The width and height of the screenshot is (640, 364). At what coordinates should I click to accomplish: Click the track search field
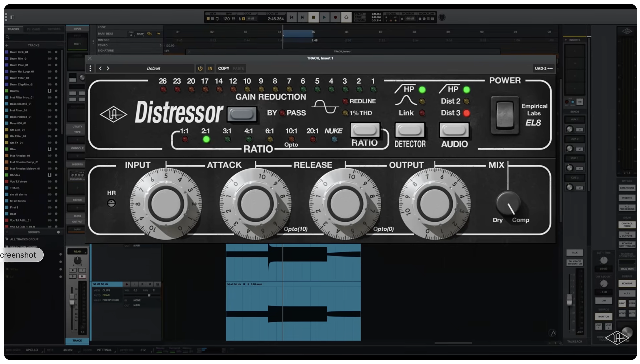click(x=34, y=37)
